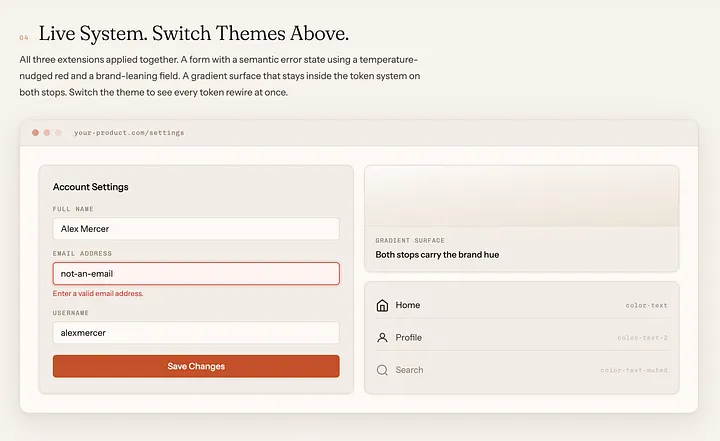Image resolution: width=720 pixels, height=441 pixels.
Task: Click the color-text token label
Action: [647, 305]
